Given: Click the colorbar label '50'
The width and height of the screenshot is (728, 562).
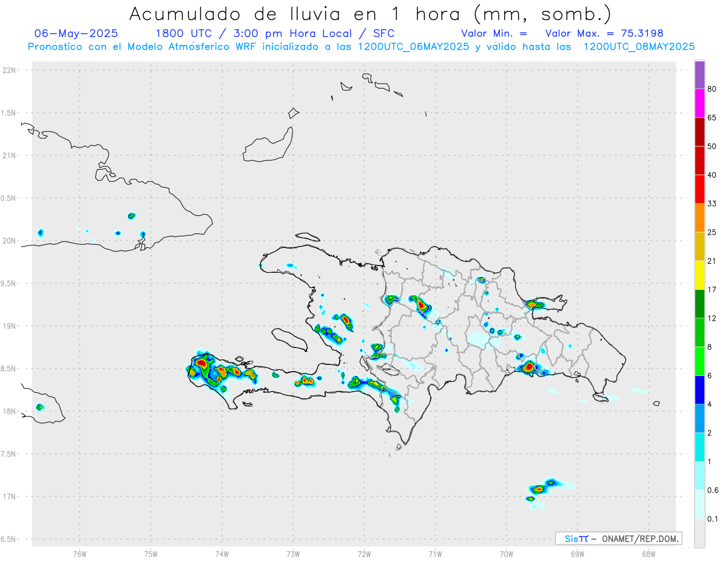Looking at the screenshot, I should [712, 146].
